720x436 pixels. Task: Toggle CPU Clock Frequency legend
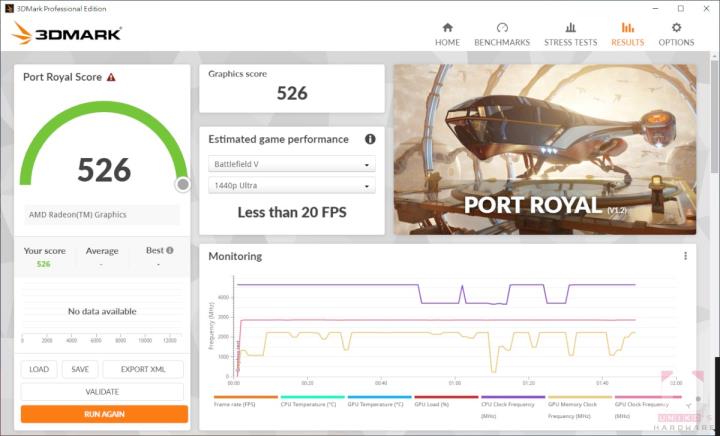click(x=513, y=407)
